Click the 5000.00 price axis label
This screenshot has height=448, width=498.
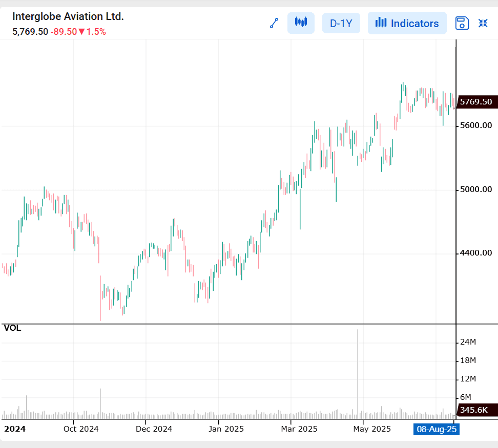[476, 189]
